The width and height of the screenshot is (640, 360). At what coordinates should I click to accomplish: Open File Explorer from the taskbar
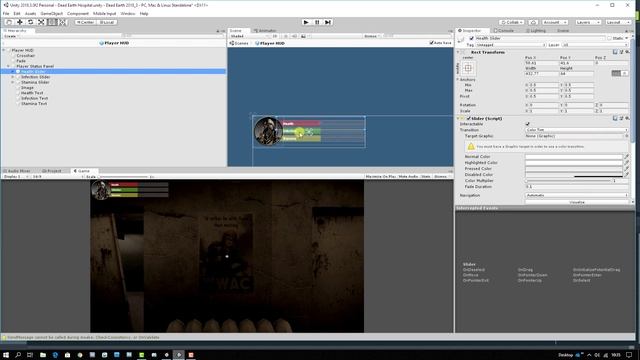pos(42,355)
